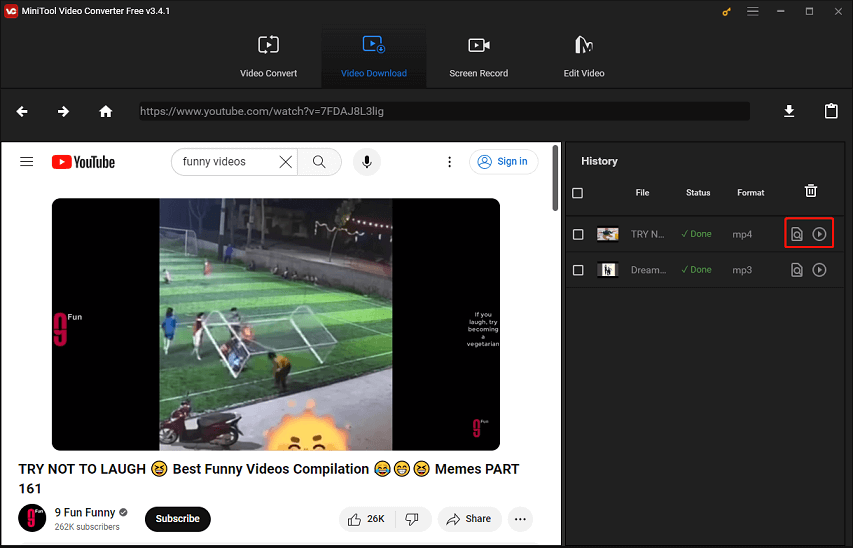
Task: Click the download icon beside address bar
Action: point(789,112)
